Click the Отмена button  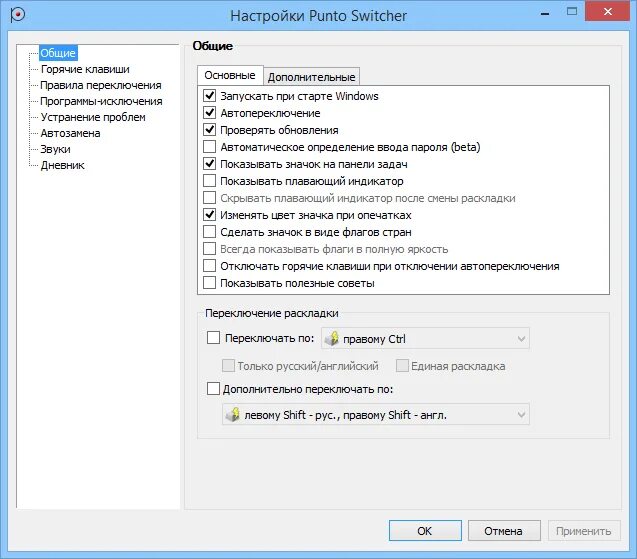tap(504, 531)
